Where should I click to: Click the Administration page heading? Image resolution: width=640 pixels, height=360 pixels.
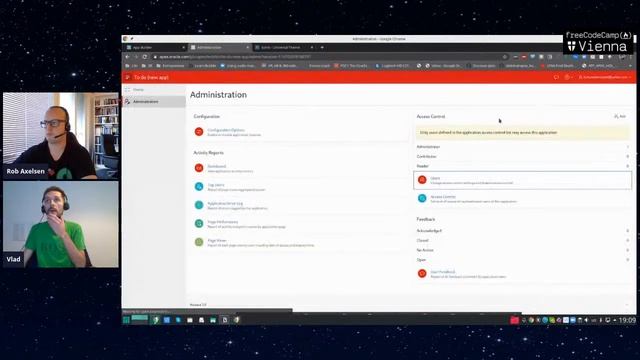(x=218, y=95)
